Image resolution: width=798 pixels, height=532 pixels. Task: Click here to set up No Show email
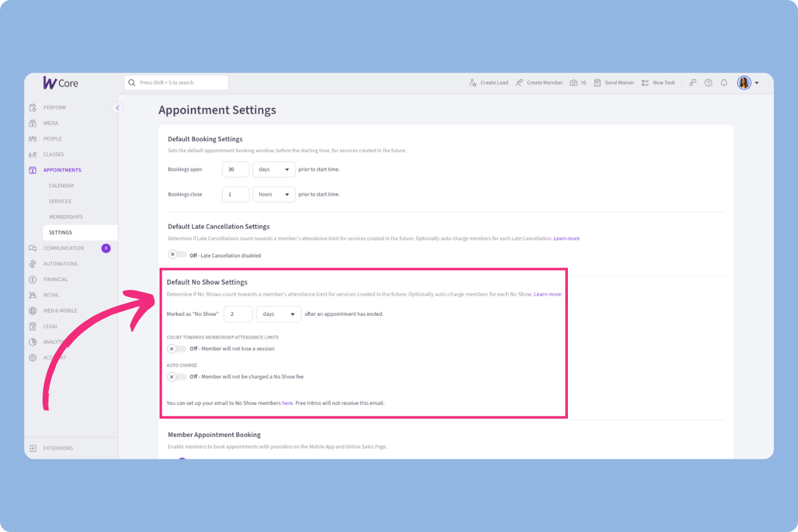287,402
